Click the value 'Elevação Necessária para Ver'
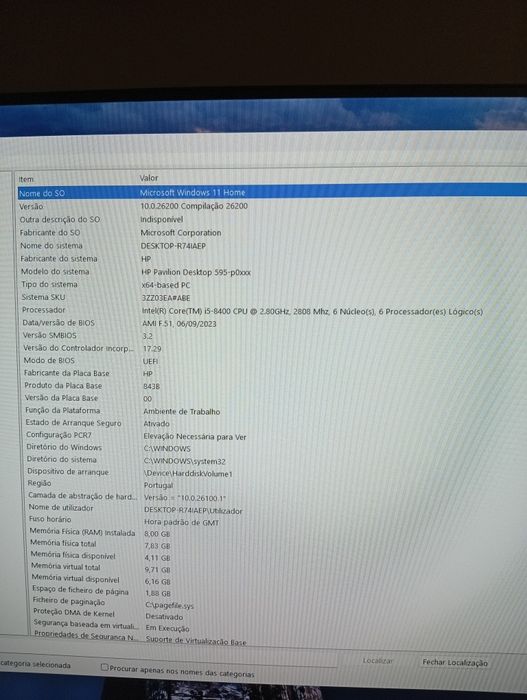This screenshot has width=527, height=700. click(x=195, y=437)
